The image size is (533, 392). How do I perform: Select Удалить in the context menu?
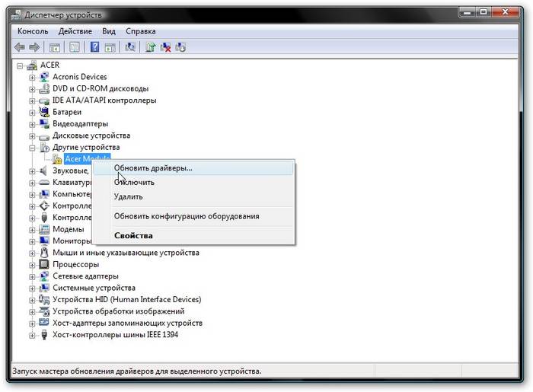[x=128, y=196]
